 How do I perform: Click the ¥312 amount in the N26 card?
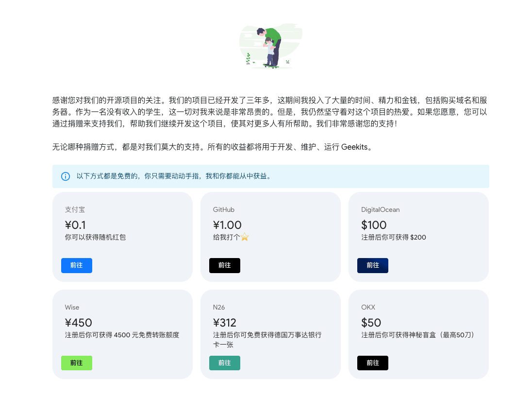(224, 323)
